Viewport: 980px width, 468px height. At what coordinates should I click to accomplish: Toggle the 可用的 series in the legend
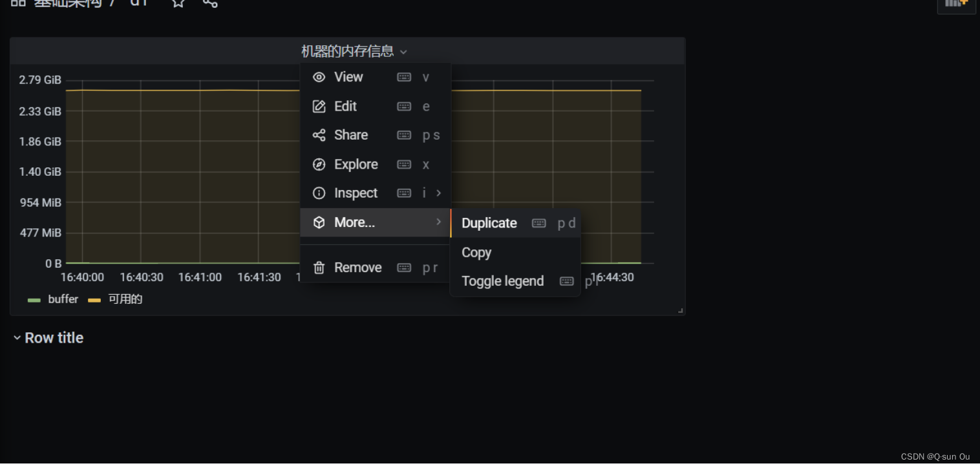pyautogui.click(x=125, y=299)
